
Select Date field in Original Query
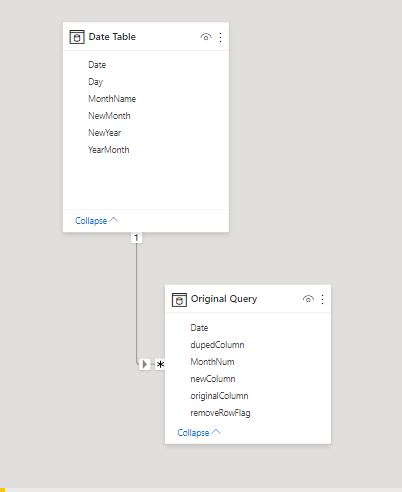pos(199,328)
